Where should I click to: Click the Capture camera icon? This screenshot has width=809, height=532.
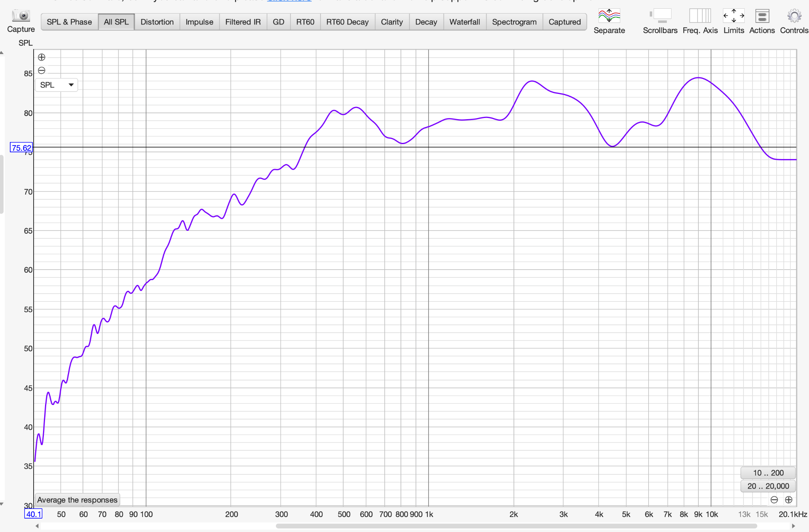(x=21, y=16)
